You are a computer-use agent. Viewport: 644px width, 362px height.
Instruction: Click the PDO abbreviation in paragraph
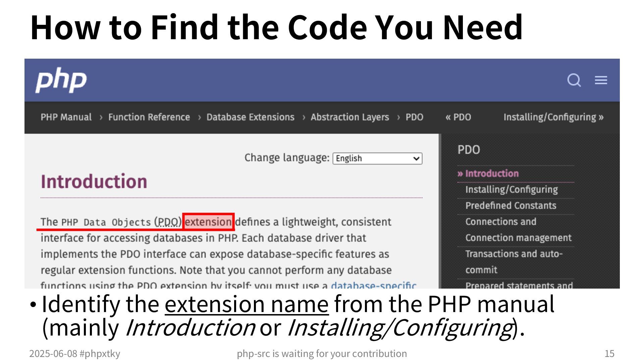coord(167,222)
